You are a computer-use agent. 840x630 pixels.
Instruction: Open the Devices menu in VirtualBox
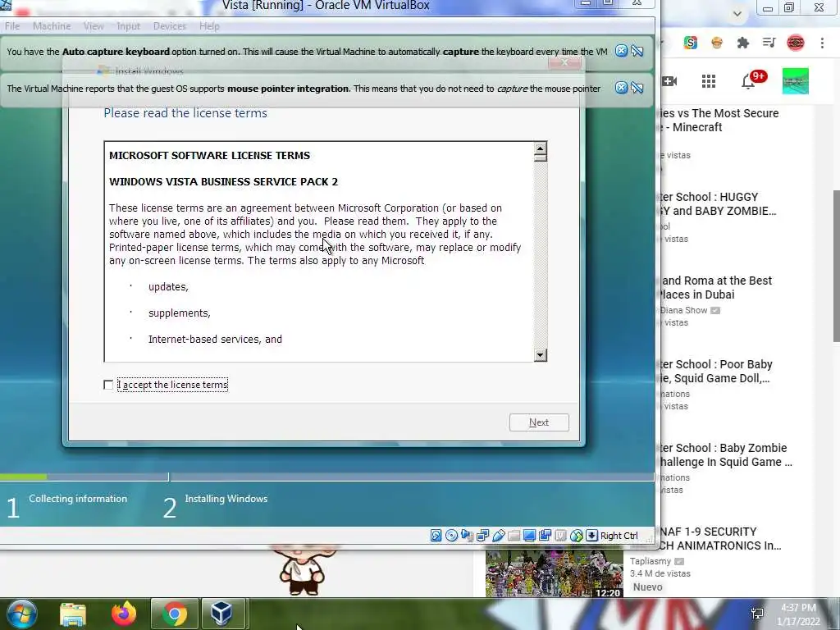point(169,26)
